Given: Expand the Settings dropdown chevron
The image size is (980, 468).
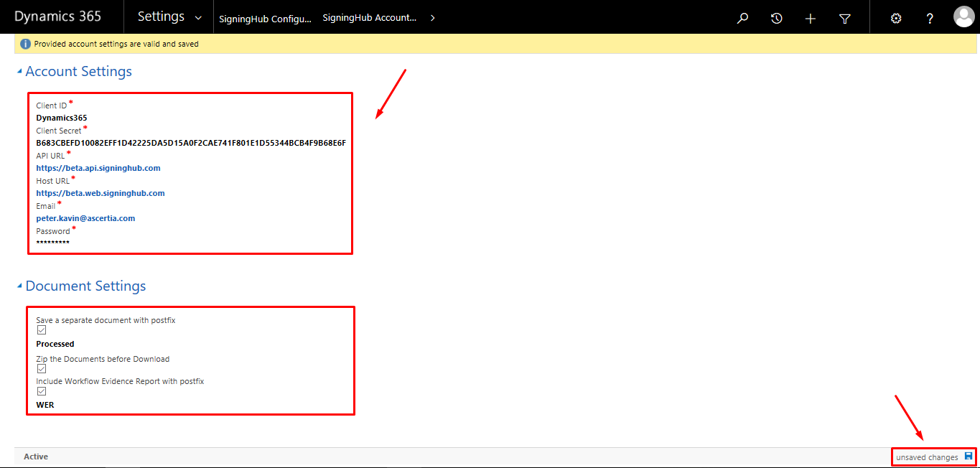Looking at the screenshot, I should 198,18.
